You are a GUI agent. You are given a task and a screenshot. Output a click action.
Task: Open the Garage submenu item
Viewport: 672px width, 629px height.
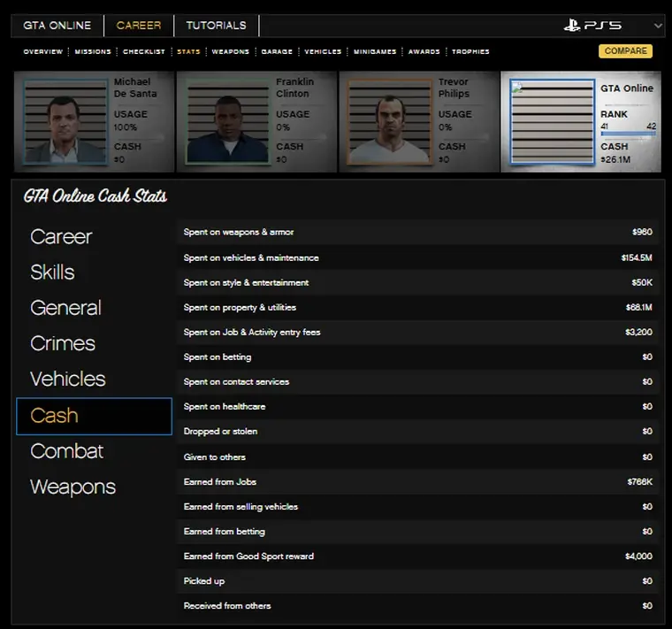pyautogui.click(x=277, y=52)
